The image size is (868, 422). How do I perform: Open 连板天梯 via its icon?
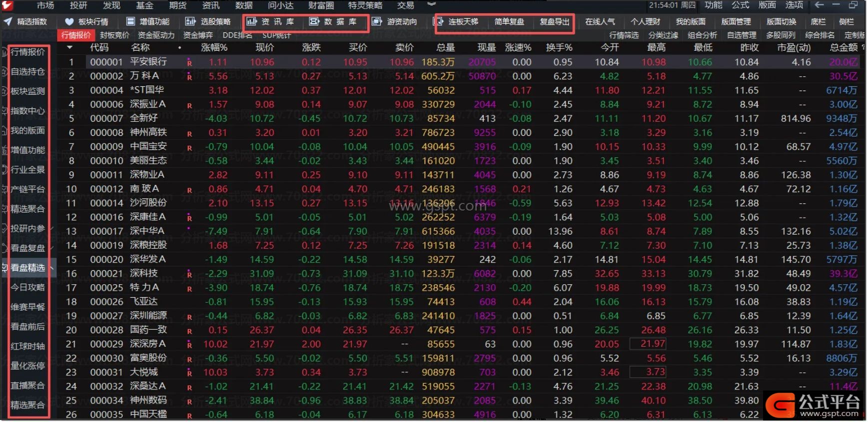(x=439, y=21)
